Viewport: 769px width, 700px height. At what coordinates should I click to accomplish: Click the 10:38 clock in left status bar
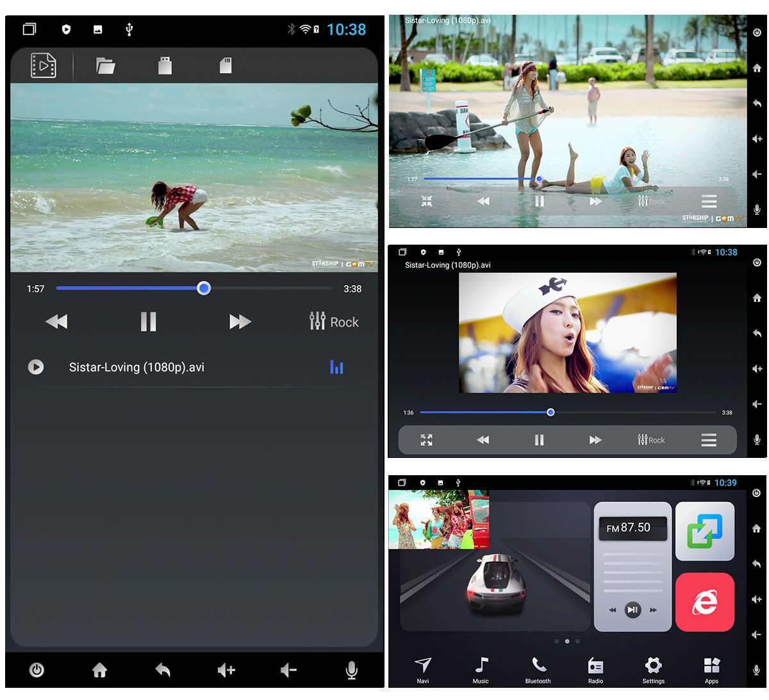[x=346, y=29]
